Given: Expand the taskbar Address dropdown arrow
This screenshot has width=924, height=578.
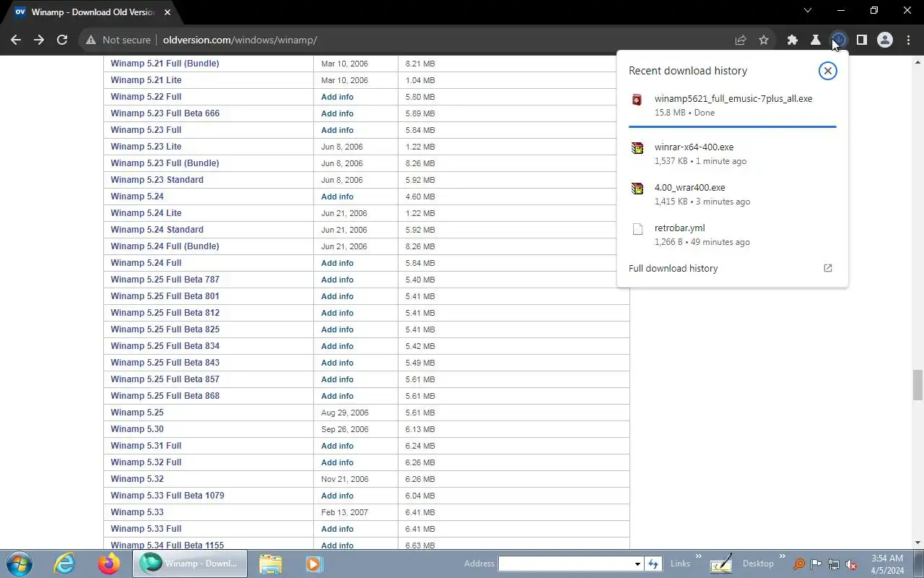Looking at the screenshot, I should pos(637,564).
